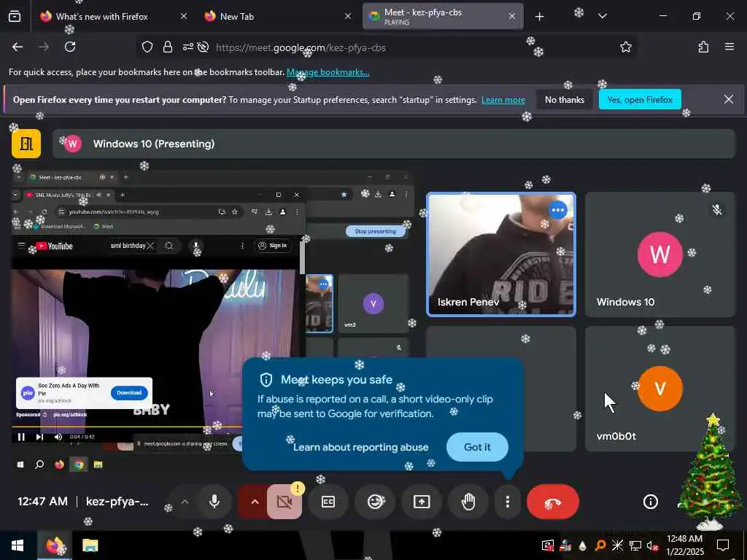The image size is (747, 560).
Task: Leave the call with red hang-up button
Action: point(553,502)
